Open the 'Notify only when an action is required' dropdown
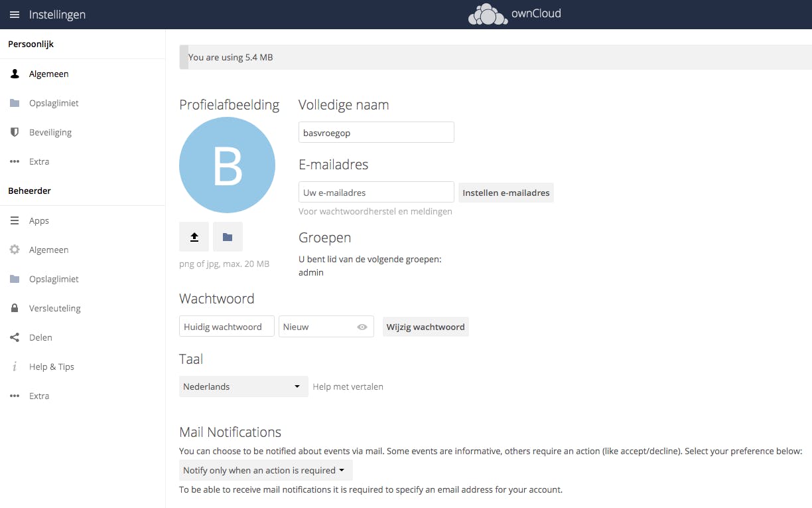 [x=266, y=470]
